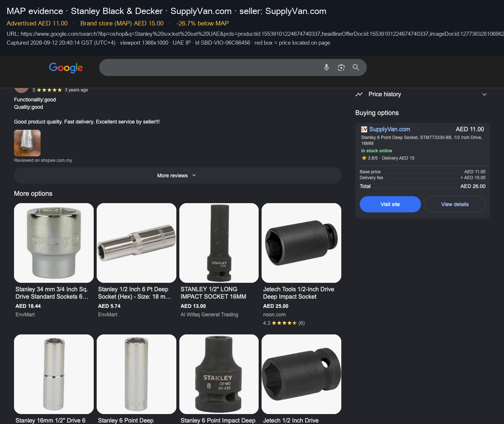The height and width of the screenshot is (424, 504).
Task: Click the Base price AED 11.00 value
Action: click(x=475, y=172)
